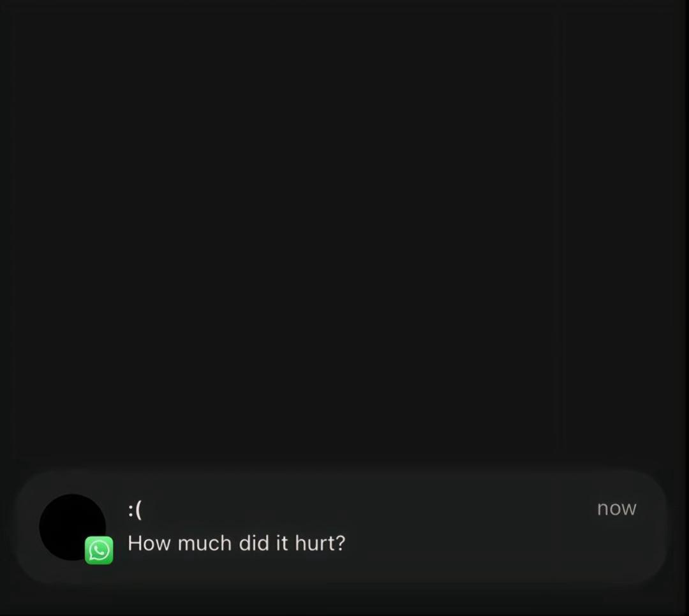Tap the word "did" in the message preview
This screenshot has height=616, width=689.
tap(253, 543)
